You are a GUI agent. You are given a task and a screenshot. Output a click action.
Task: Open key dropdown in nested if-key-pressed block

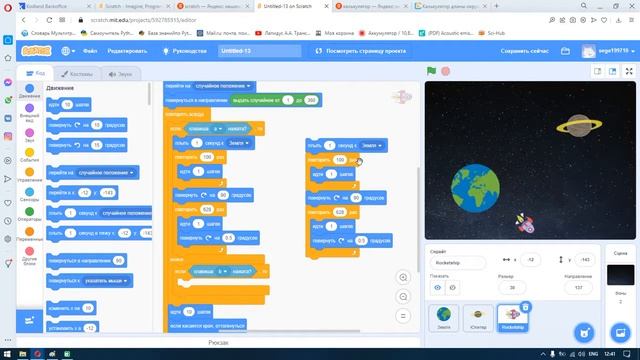[x=222, y=271]
